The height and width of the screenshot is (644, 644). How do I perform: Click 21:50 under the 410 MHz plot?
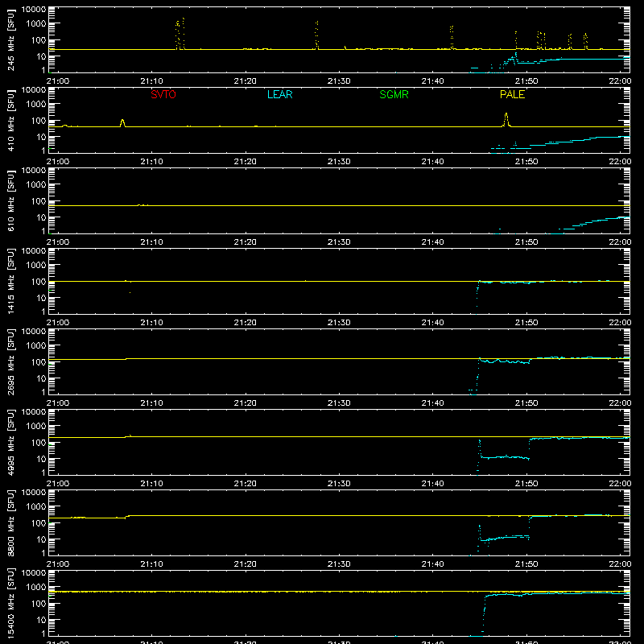tap(526, 162)
